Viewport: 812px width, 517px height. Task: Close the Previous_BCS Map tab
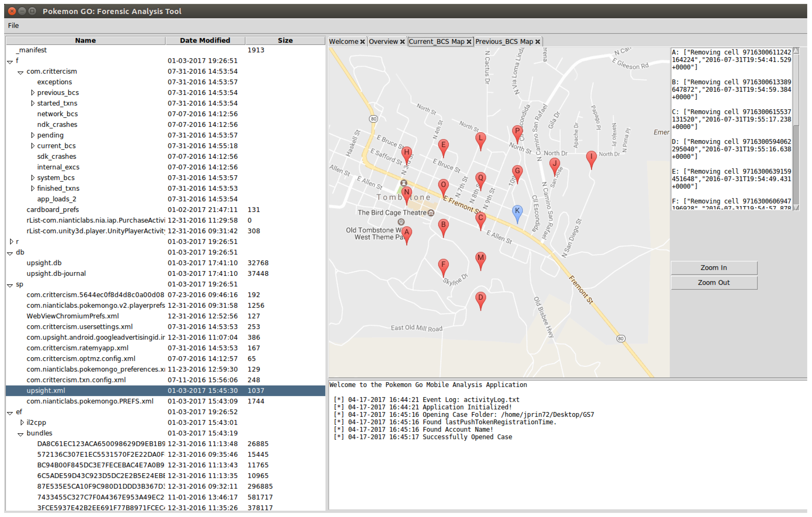click(538, 42)
